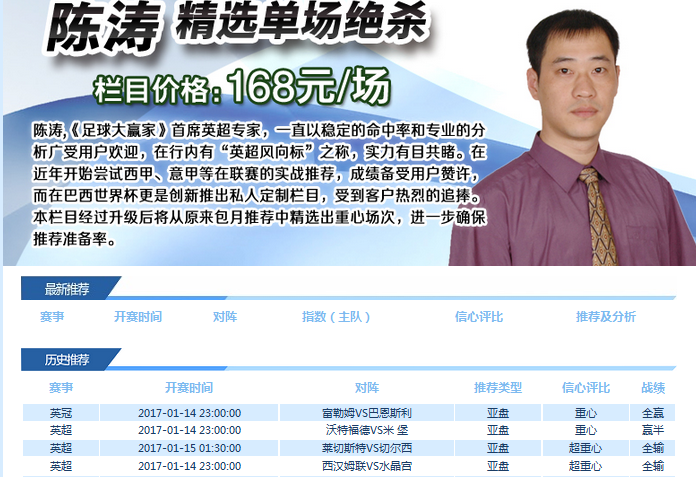Select 亚盘 type for 沃特福德VS米 堡
This screenshot has height=477, width=696.
click(498, 430)
